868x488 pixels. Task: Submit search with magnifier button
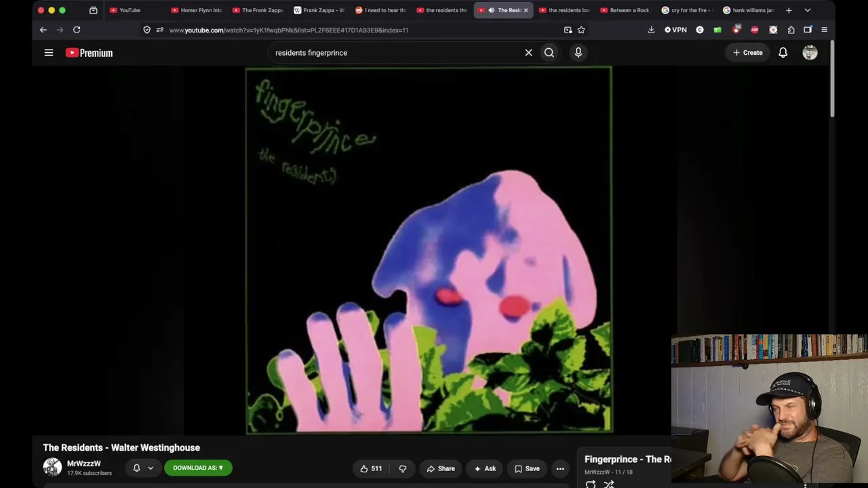[x=549, y=53]
